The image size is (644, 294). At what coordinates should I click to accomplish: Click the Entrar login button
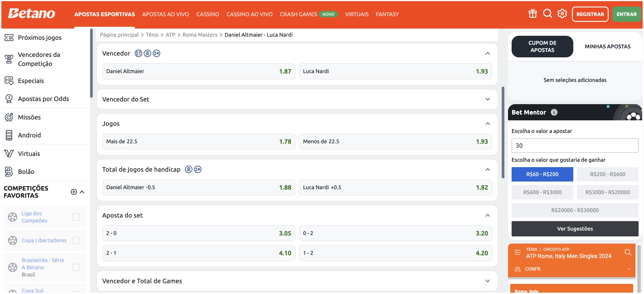[x=626, y=14]
